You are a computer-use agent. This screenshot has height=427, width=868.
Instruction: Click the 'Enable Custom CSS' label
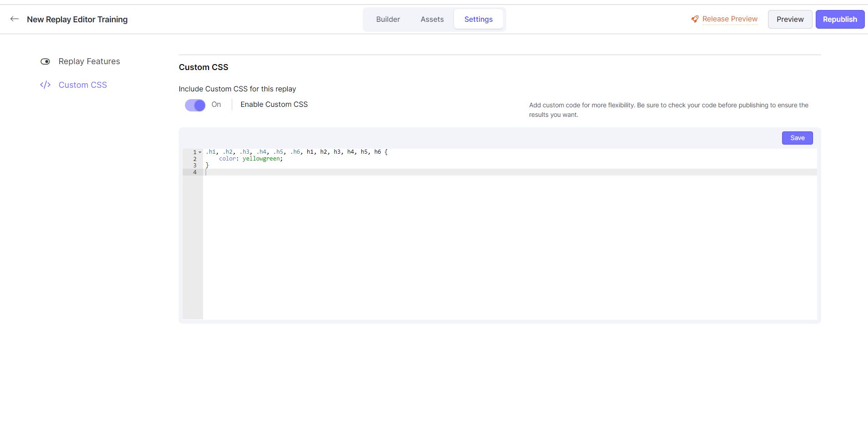click(x=274, y=105)
